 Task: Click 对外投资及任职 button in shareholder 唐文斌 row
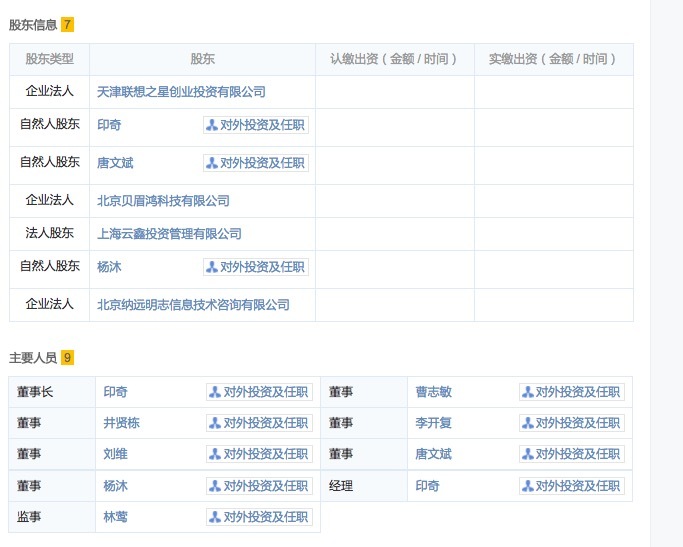tap(256, 163)
